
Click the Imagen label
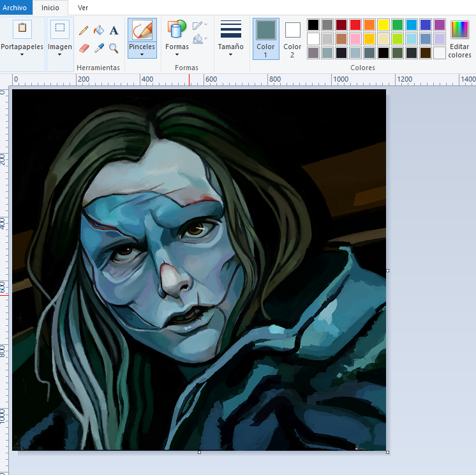coord(60,47)
